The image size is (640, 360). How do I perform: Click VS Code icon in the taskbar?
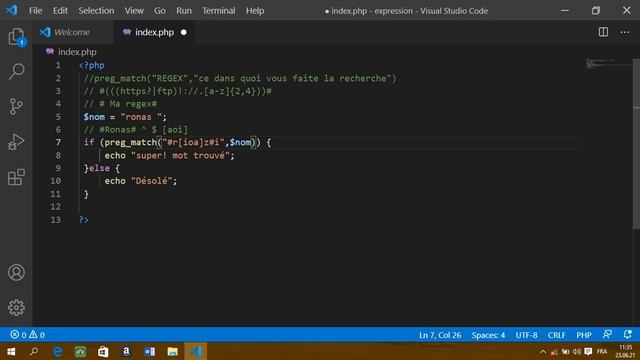[x=196, y=351]
